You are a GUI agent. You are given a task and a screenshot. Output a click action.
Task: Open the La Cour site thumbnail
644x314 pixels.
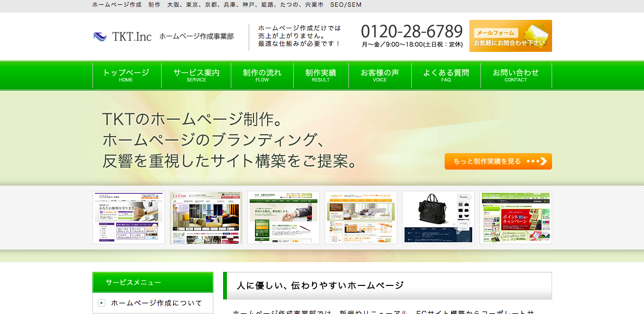tap(206, 218)
